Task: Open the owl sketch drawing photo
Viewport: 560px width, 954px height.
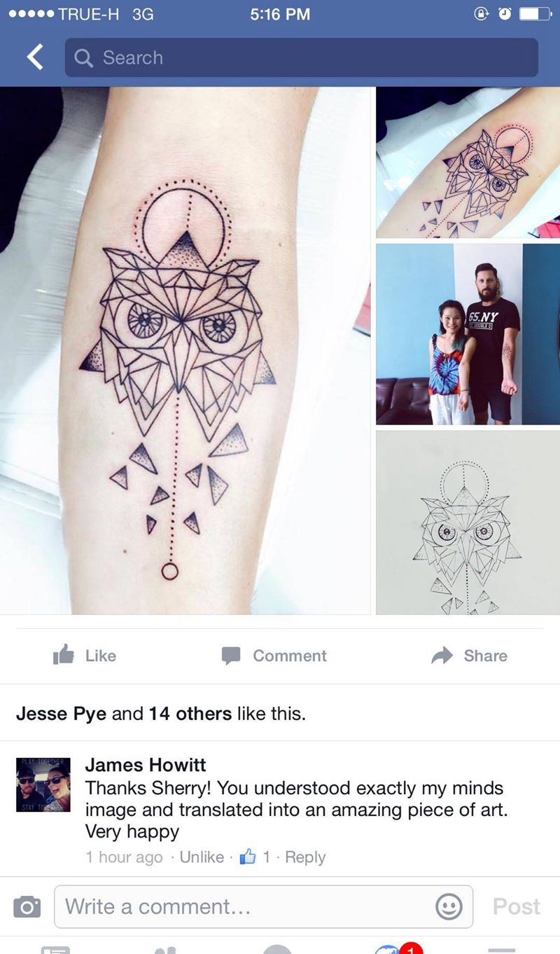Action: click(468, 523)
